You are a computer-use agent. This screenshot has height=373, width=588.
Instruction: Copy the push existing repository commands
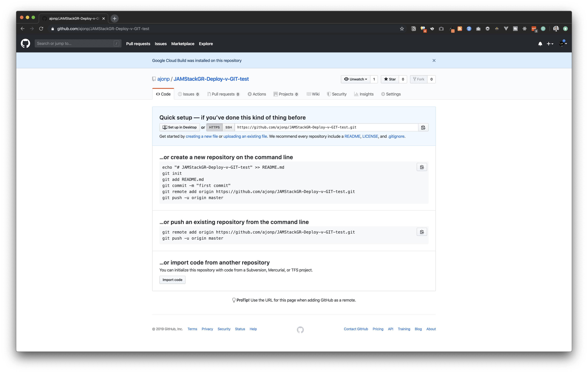[422, 232]
